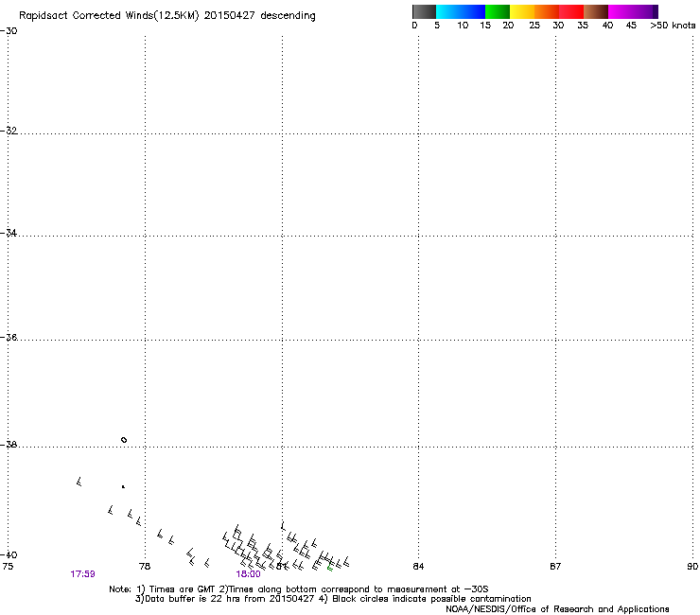Click the green 15-20 knots legend color
This screenshot has width=700, height=615.
click(x=498, y=11)
